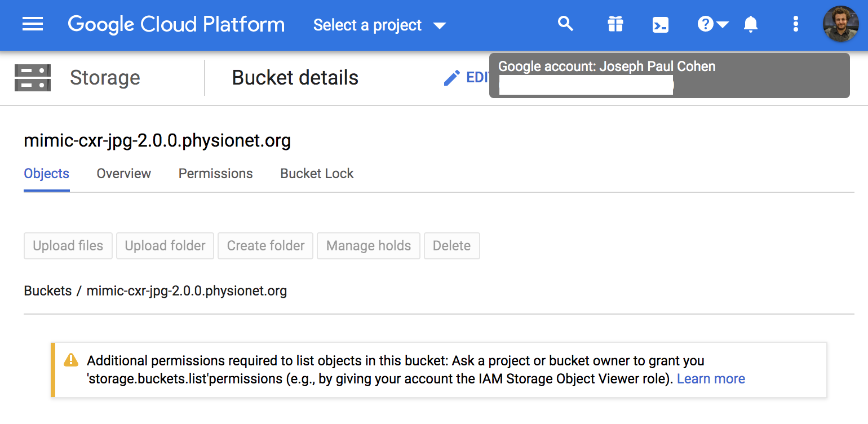This screenshot has width=868, height=424.
Task: Click the Upload files button
Action: tap(68, 246)
